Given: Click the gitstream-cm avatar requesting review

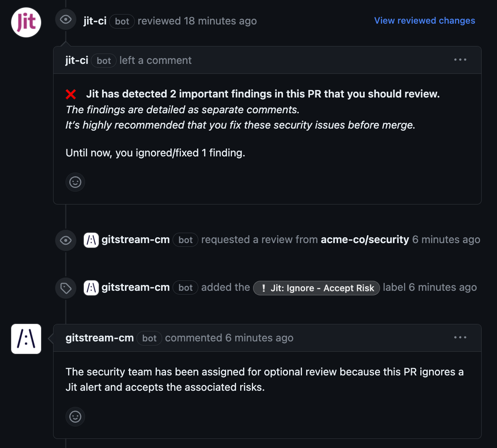Looking at the screenshot, I should [91, 240].
